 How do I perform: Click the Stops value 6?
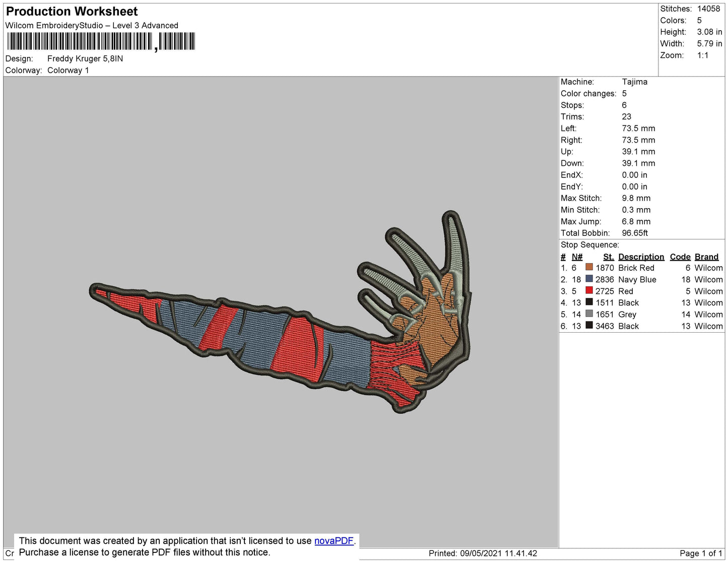(624, 105)
